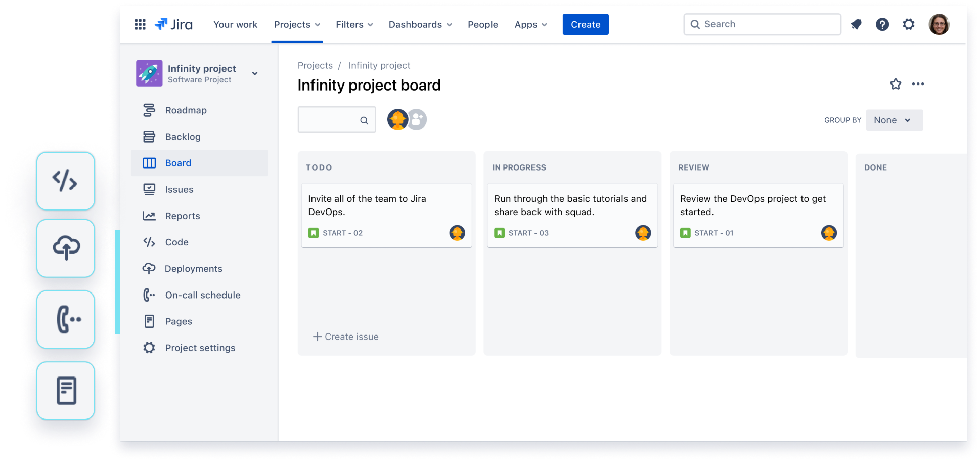Image resolution: width=980 pixels, height=461 pixels.
Task: Click the notifications bell icon
Action: pos(856,24)
